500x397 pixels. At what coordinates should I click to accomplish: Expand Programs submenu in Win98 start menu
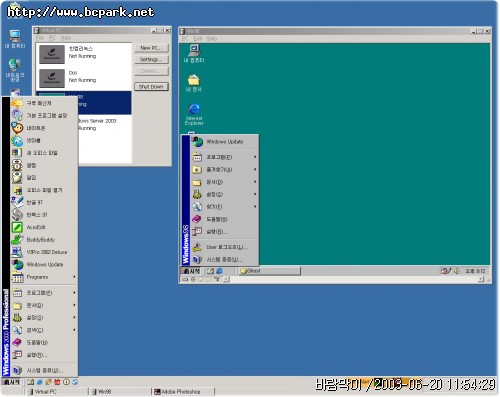(x=224, y=157)
